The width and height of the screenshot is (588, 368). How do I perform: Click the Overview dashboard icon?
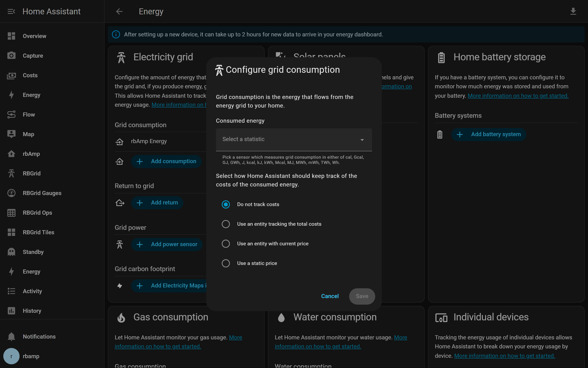tap(11, 36)
